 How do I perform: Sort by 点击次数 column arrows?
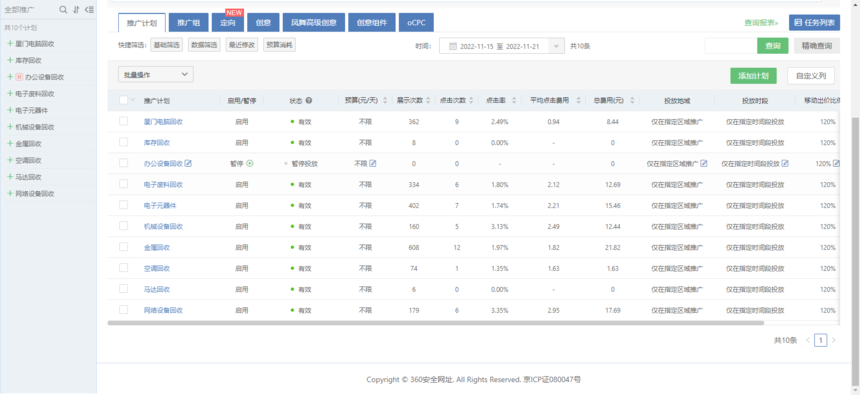471,100
